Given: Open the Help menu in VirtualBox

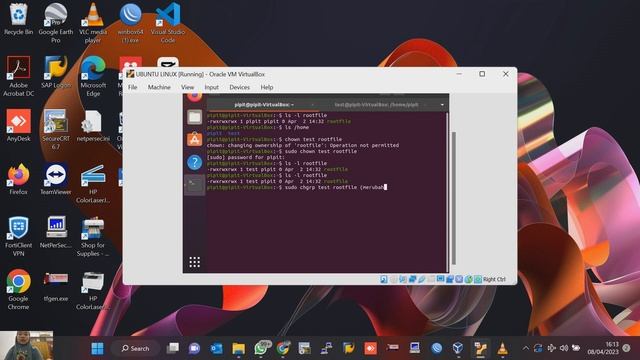Looking at the screenshot, I should coord(267,87).
